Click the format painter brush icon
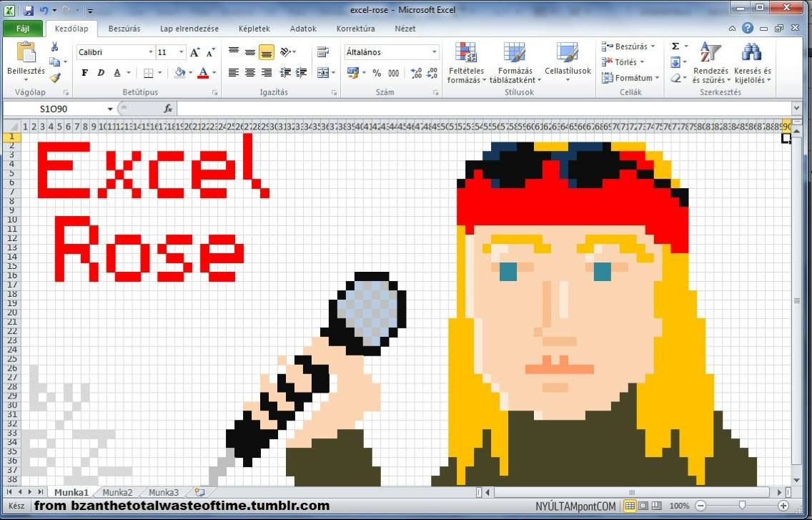The height and width of the screenshot is (520, 812). coord(55,78)
